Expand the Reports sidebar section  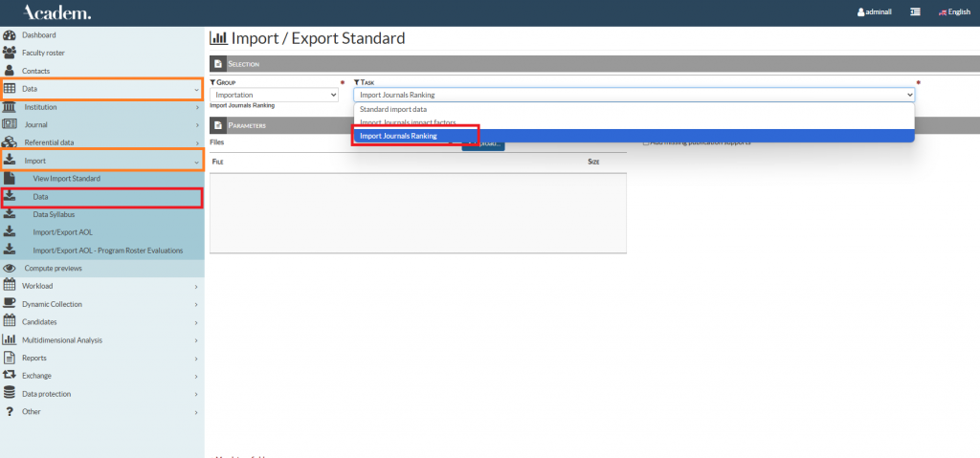[101, 358]
